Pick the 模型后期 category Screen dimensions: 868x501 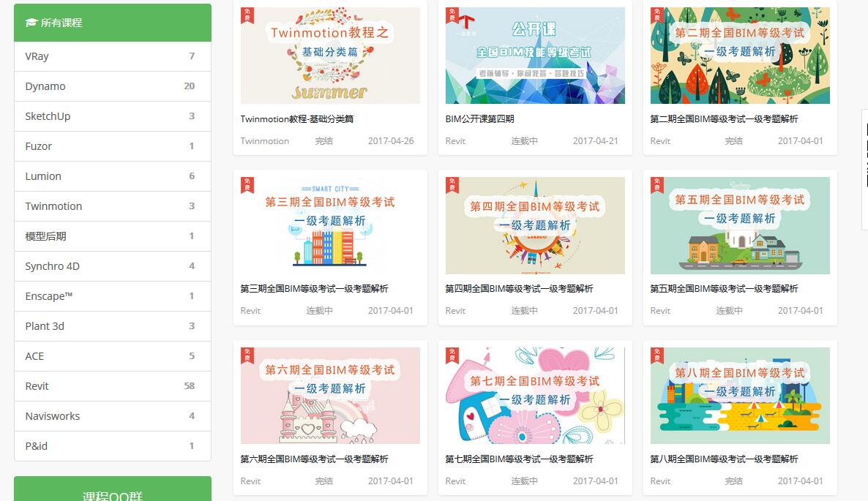pos(113,236)
